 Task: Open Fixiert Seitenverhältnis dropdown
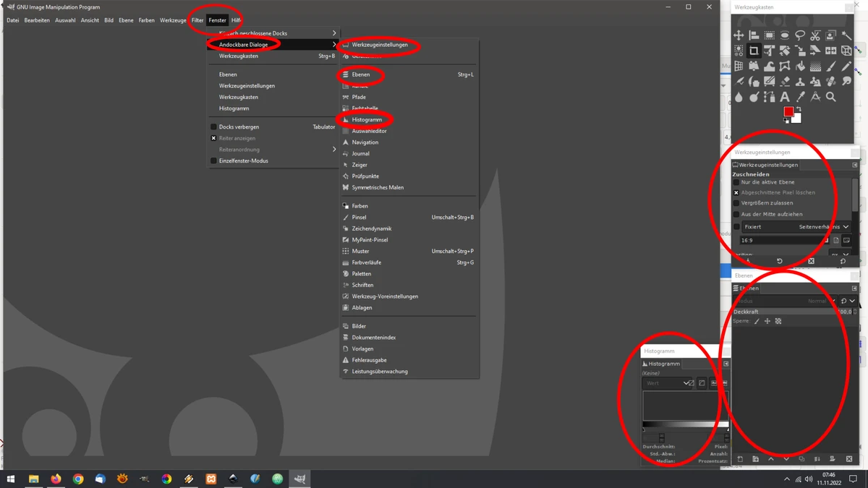click(x=796, y=227)
